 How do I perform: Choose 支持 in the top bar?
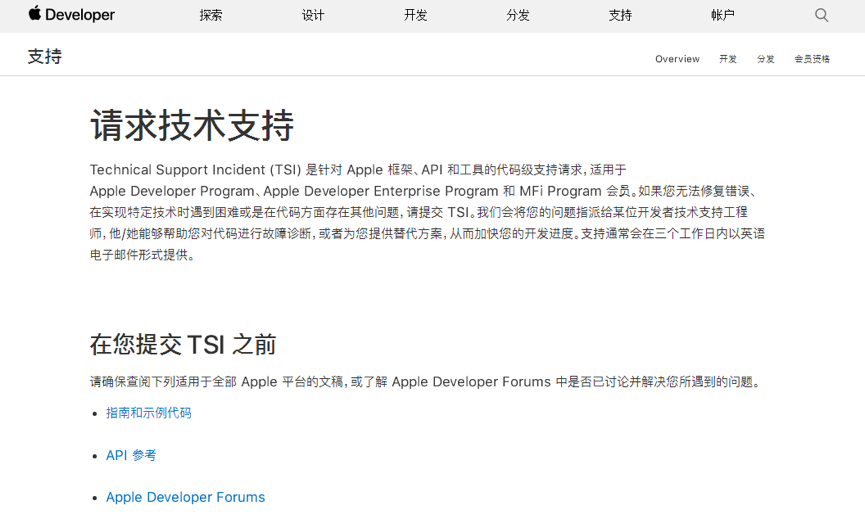click(620, 15)
